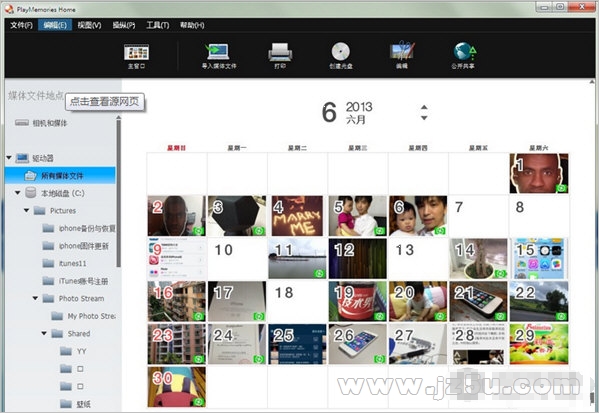Screen dimensions: 599x413
Task: Open the June 15 iOS icons thumbnail
Action: coord(539,259)
